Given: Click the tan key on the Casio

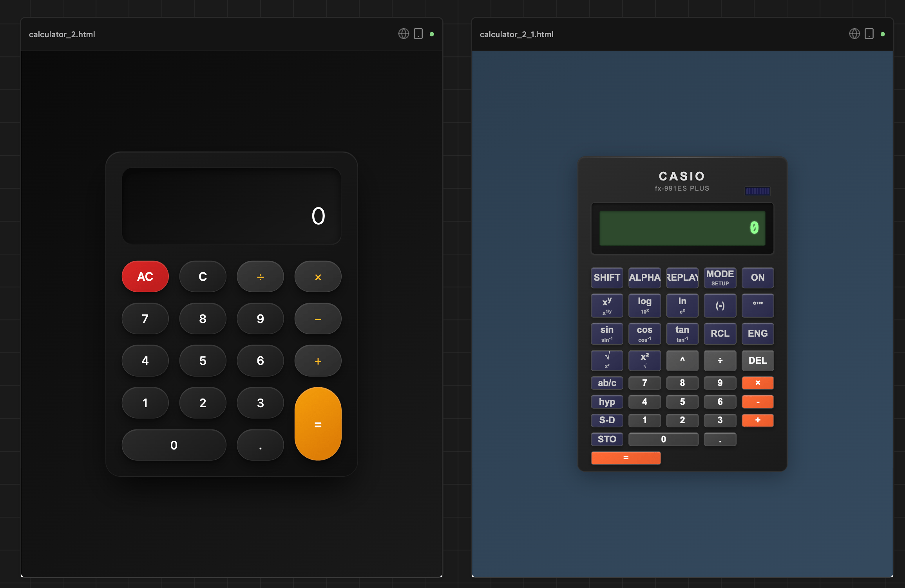Looking at the screenshot, I should (x=682, y=334).
